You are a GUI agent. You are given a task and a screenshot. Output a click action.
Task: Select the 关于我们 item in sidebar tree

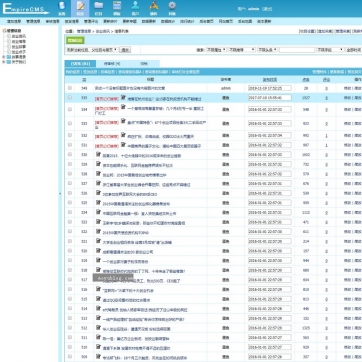pyautogui.click(x=19, y=62)
